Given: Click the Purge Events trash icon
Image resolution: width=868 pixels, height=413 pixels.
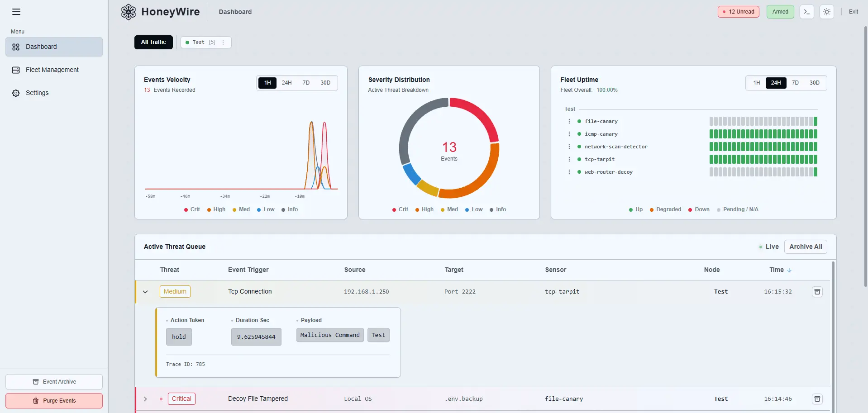Looking at the screenshot, I should (36, 401).
